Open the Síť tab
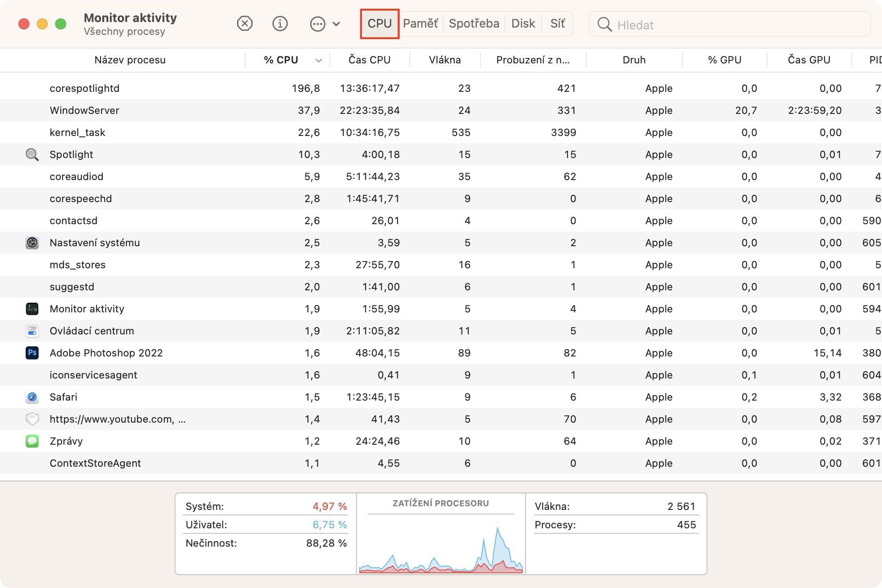Image resolution: width=882 pixels, height=588 pixels. coord(557,23)
